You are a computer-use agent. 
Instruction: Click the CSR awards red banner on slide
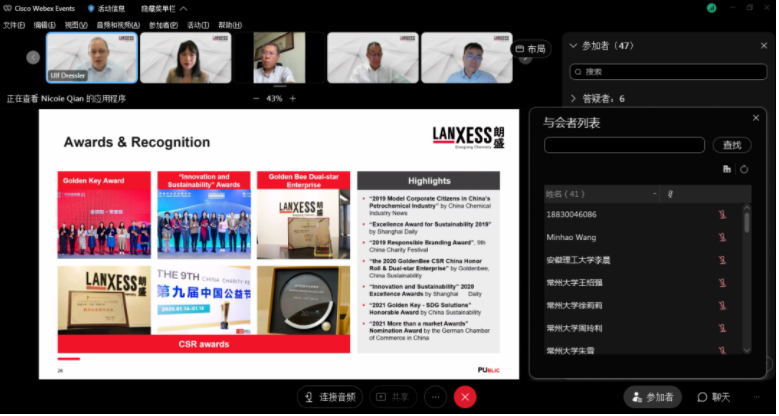pyautogui.click(x=204, y=344)
